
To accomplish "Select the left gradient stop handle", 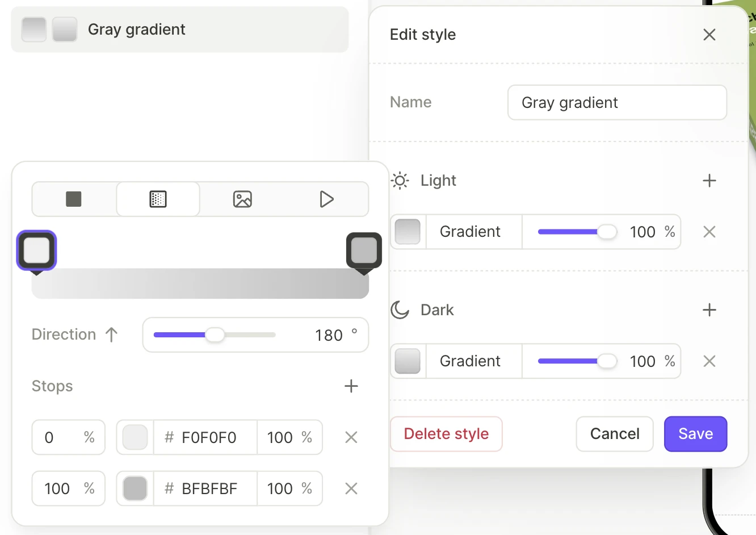I will [37, 250].
